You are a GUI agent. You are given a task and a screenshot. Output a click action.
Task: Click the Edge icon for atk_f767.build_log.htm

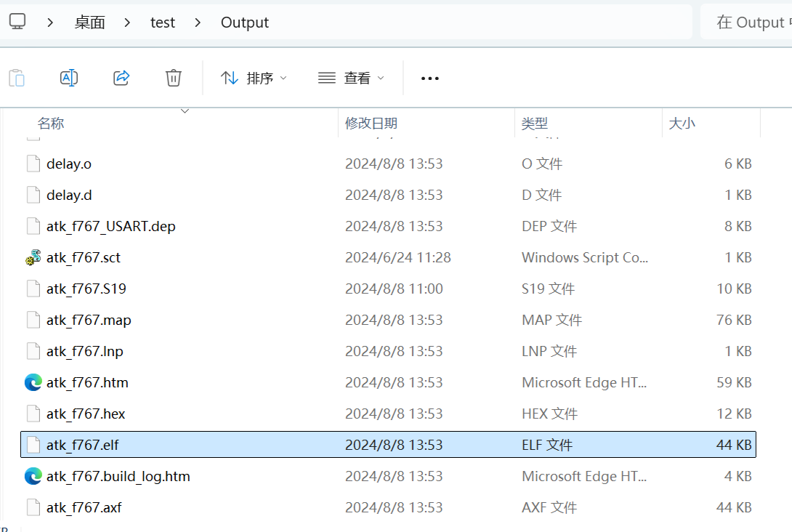[x=33, y=476]
